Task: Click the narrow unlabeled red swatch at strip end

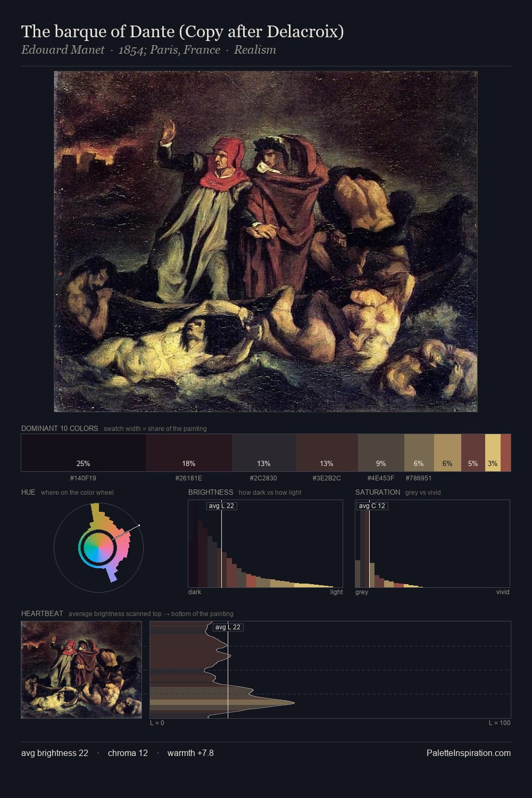Action: (505, 453)
